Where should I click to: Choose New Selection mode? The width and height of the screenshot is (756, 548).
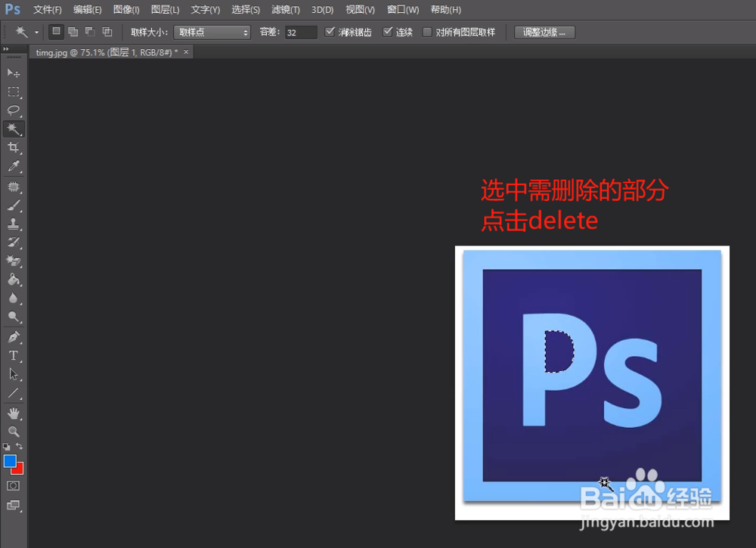56,32
